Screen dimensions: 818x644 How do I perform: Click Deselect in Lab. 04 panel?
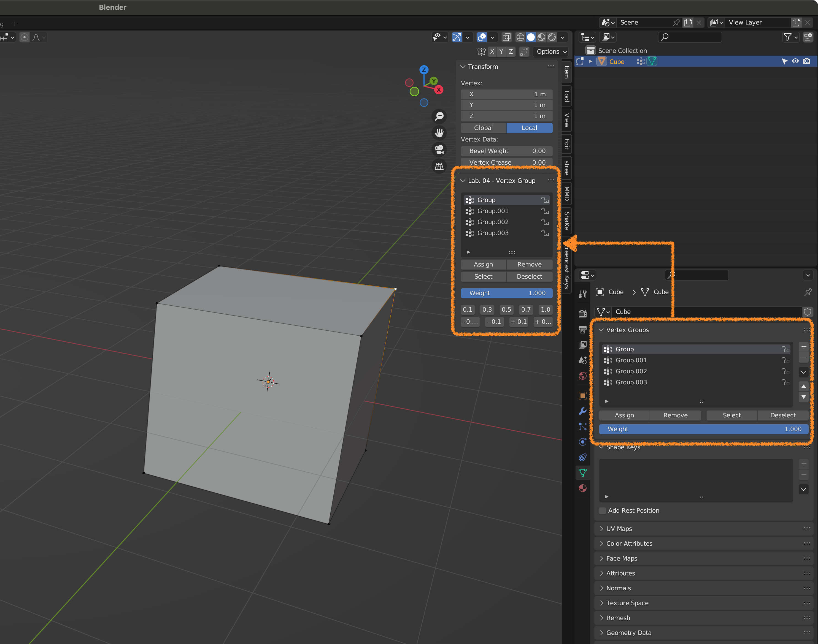coord(529,276)
